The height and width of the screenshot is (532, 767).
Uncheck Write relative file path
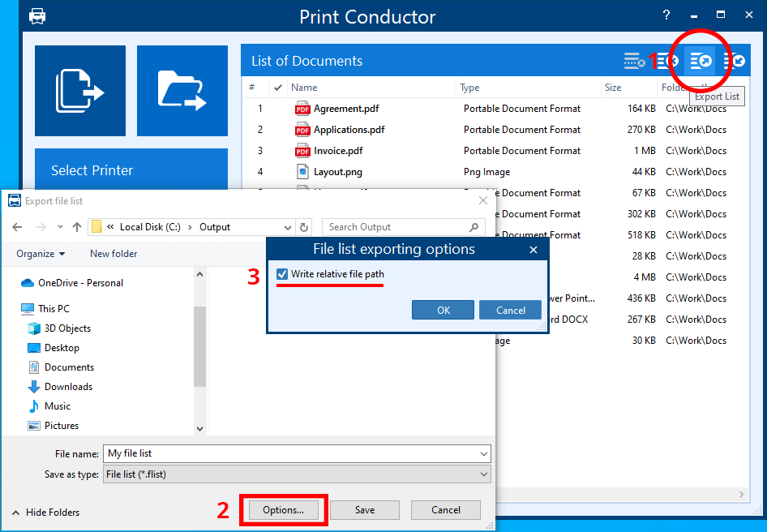pyautogui.click(x=282, y=274)
